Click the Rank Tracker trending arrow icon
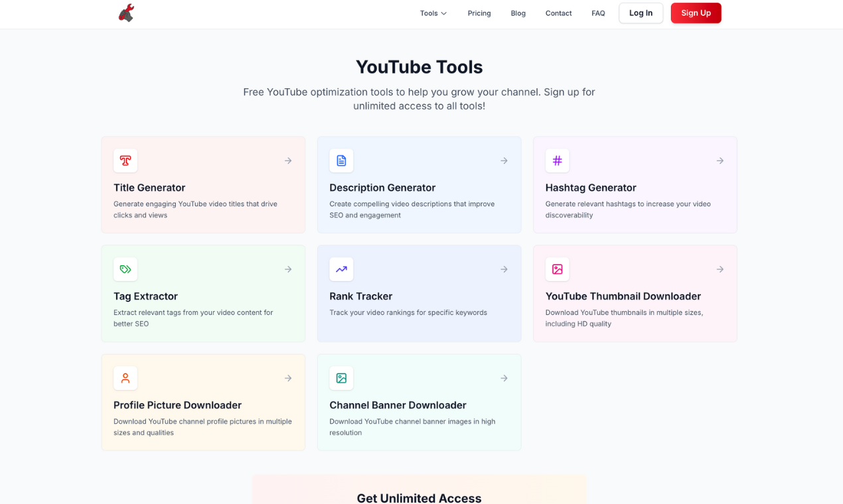Viewport: 843px width, 504px height. tap(341, 269)
